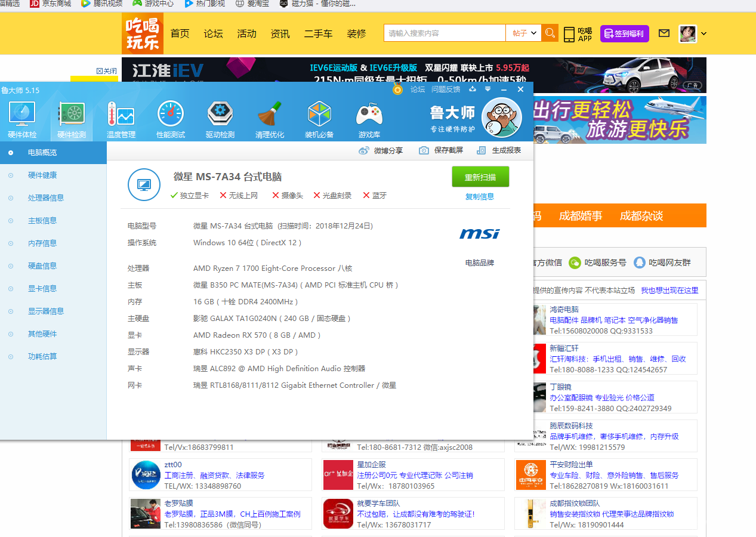Click the 独立显卡 status item
Viewport: 756px width, 537px height.
click(189, 196)
